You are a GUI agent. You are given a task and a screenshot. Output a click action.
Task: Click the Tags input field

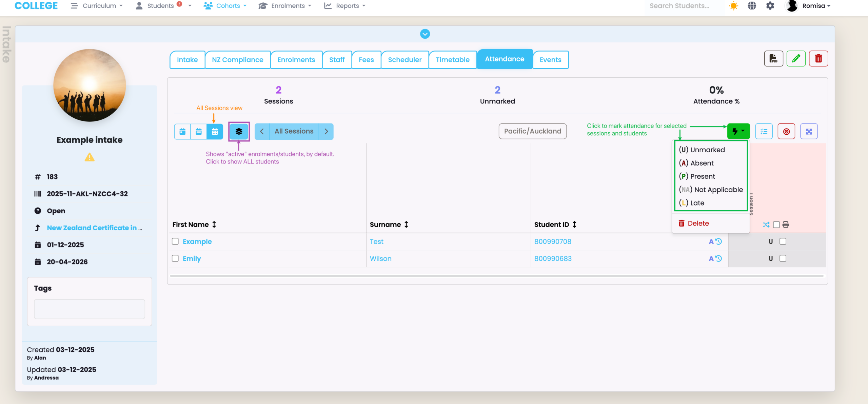coord(90,309)
